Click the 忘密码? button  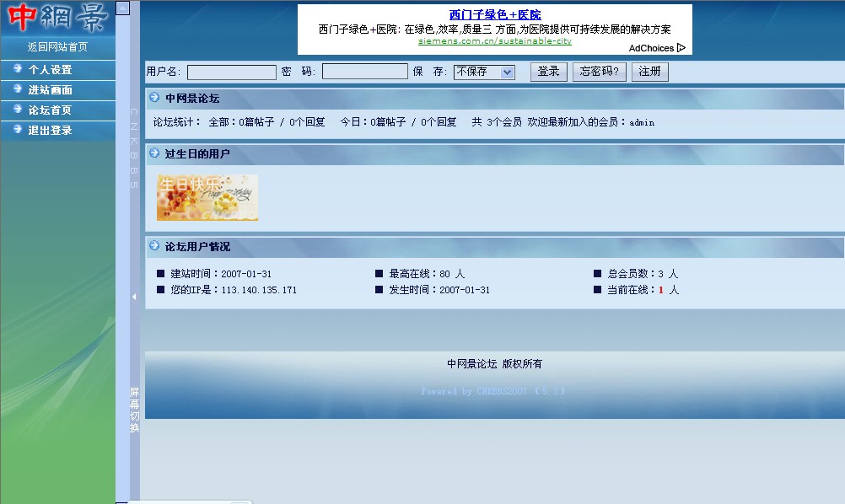click(x=599, y=72)
